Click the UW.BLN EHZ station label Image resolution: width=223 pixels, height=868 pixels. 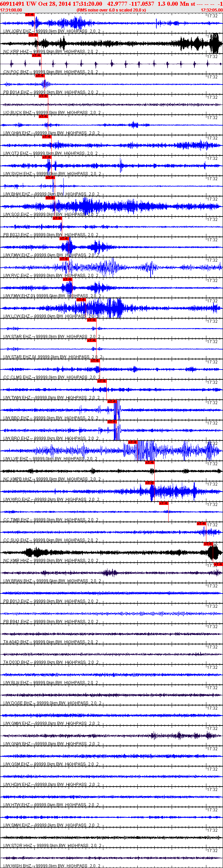[x=16, y=683]
